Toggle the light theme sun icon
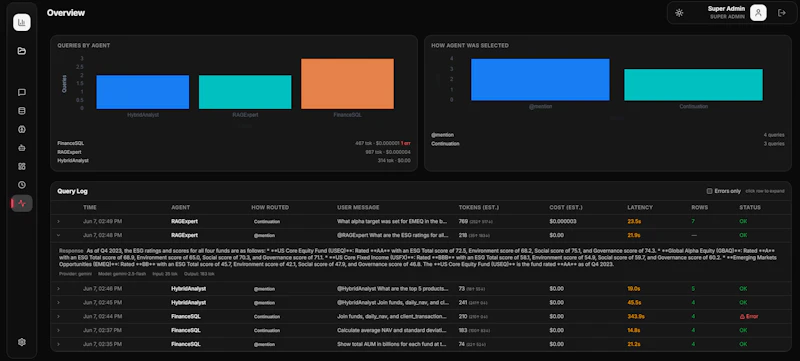The height and width of the screenshot is (361, 800). (x=679, y=13)
